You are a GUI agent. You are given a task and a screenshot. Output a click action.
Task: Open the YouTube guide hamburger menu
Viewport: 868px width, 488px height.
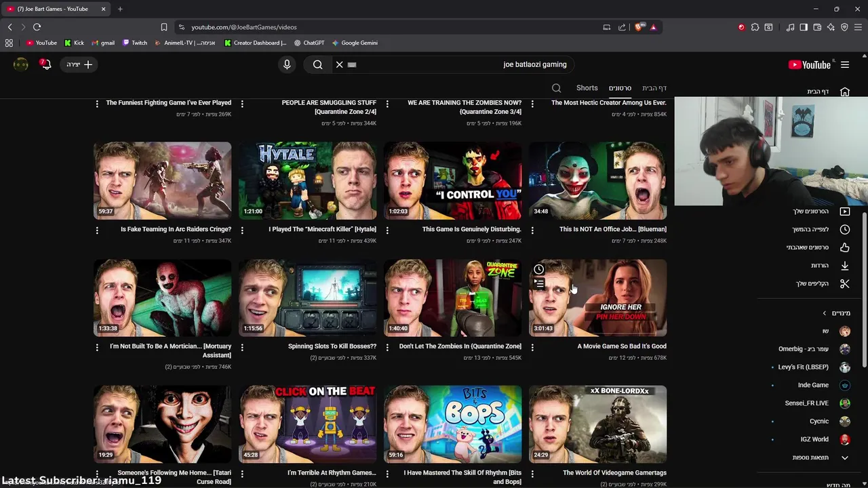[x=845, y=64]
